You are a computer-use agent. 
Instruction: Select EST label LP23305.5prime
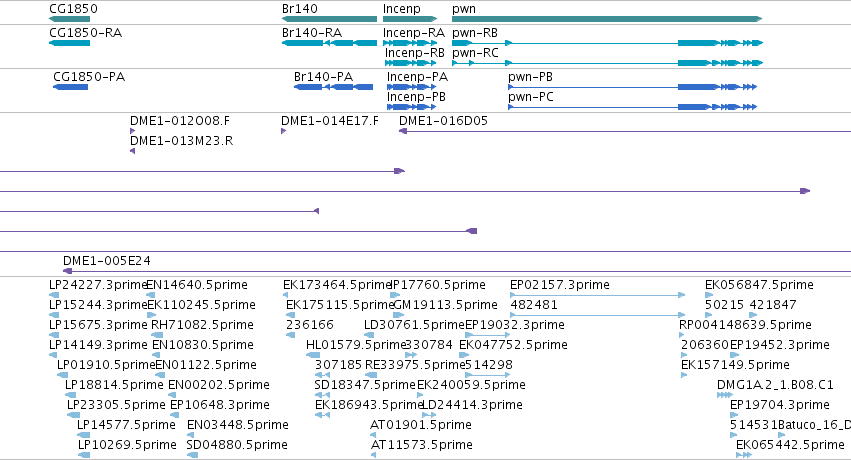click(116, 405)
